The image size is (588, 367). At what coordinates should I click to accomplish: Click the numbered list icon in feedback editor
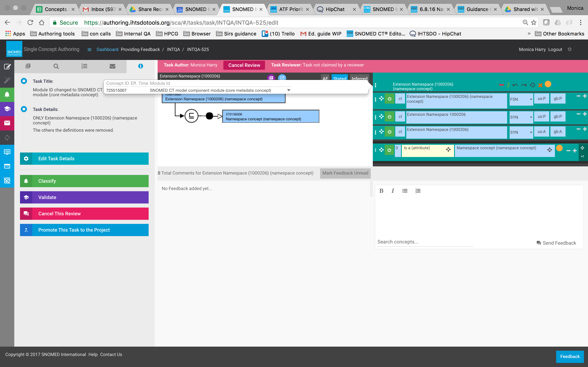[418, 191]
